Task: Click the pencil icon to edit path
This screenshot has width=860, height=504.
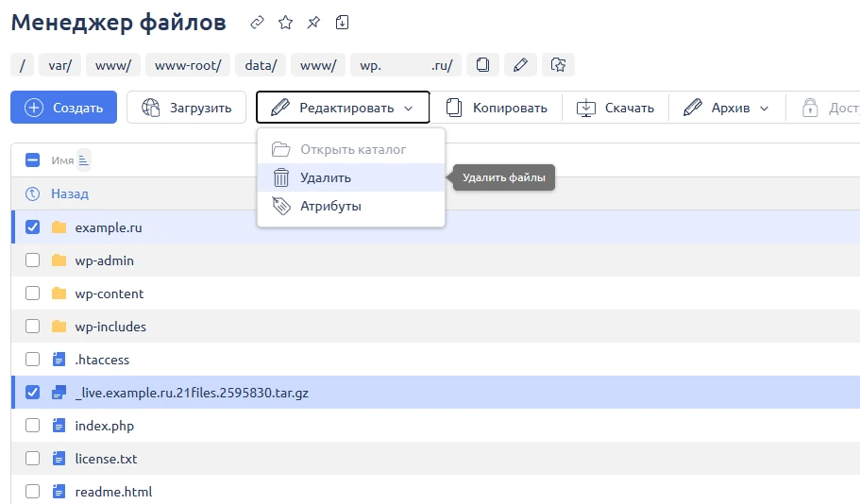Action: click(x=519, y=65)
